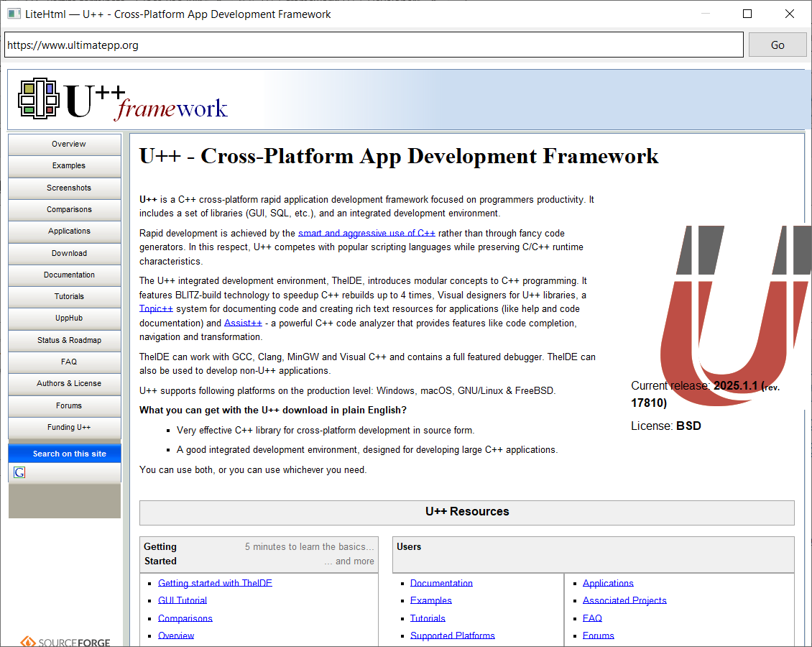Open the Applications link under Users
This screenshot has width=812, height=647.
(608, 583)
